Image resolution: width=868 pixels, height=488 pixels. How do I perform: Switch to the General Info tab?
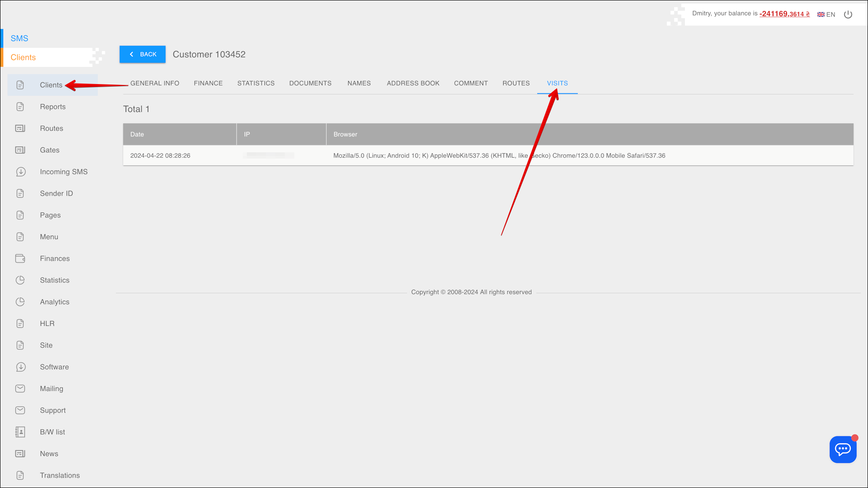[155, 83]
